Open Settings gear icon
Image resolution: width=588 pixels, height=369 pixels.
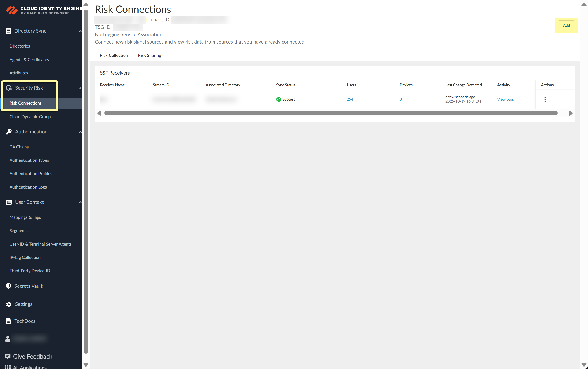9,304
